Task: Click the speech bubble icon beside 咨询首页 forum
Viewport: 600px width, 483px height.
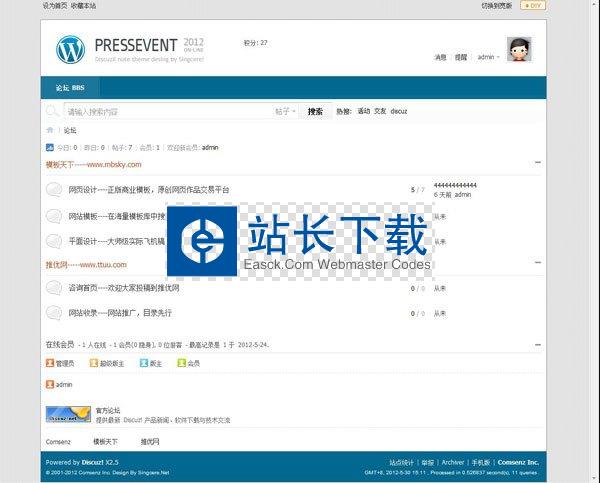Action: click(x=55, y=288)
